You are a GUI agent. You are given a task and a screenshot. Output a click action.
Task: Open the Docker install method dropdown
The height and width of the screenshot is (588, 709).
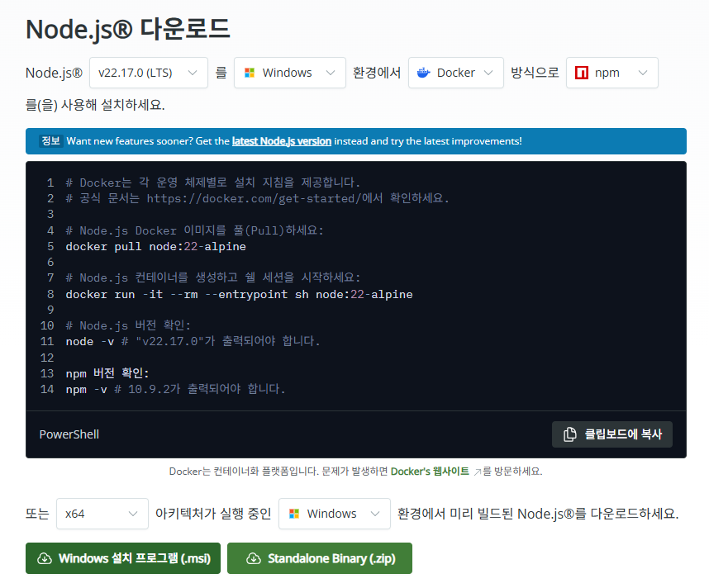456,73
